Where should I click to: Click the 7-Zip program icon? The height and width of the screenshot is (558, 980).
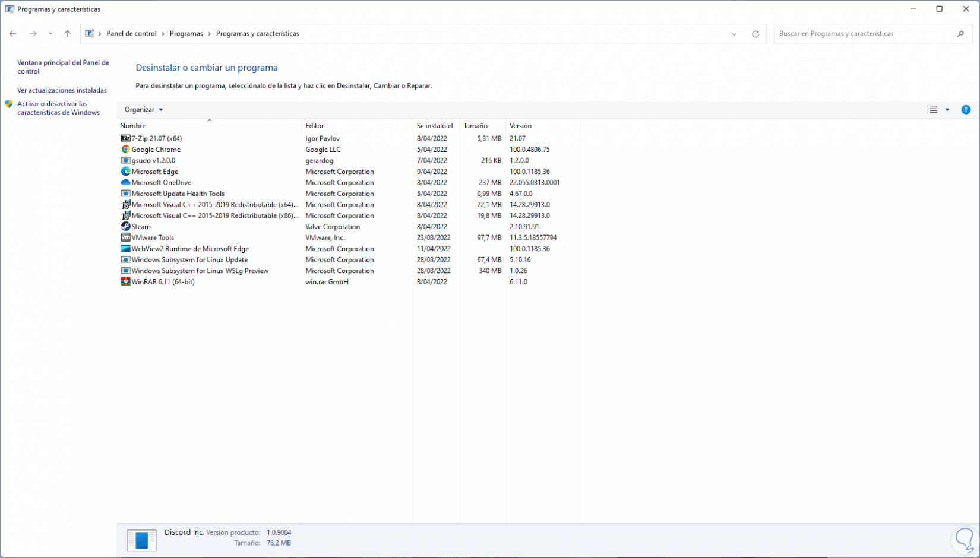(x=125, y=138)
